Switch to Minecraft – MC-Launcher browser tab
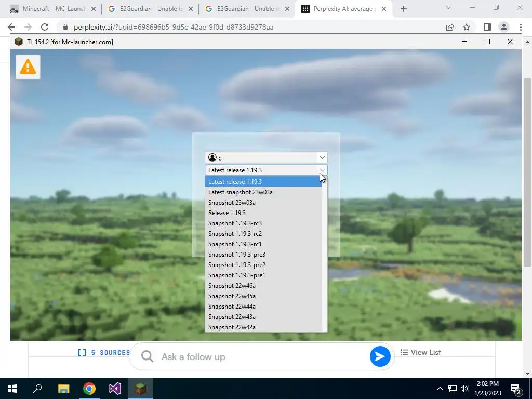Image resolution: width=532 pixels, height=399 pixels. 53,9
